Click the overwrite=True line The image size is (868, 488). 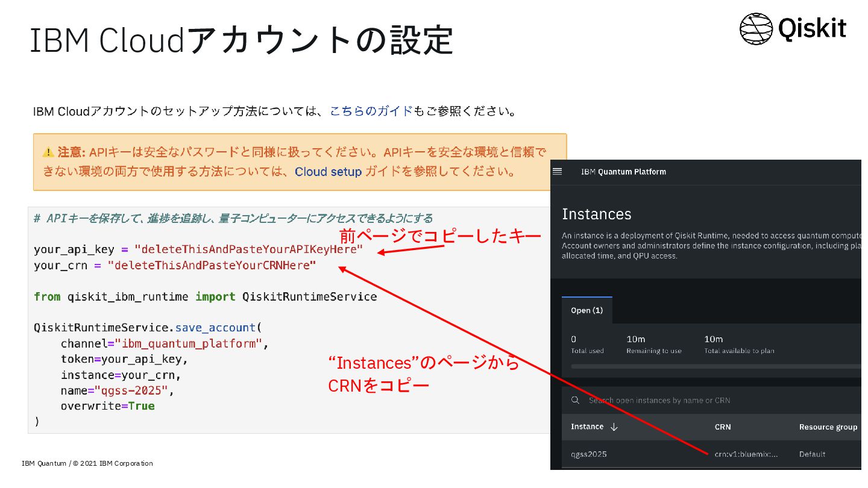pyautogui.click(x=107, y=406)
